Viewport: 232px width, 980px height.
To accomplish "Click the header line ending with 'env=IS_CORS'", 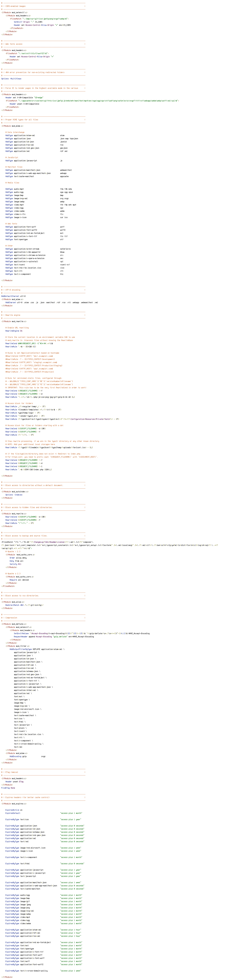I will click(x=42, y=25).
